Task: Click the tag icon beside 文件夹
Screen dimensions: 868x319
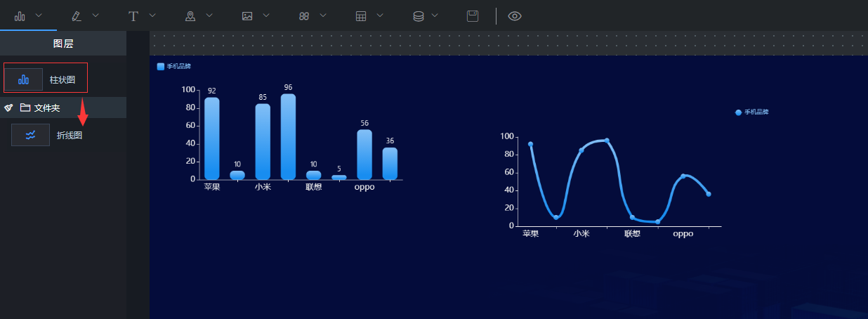Action: tap(8, 108)
